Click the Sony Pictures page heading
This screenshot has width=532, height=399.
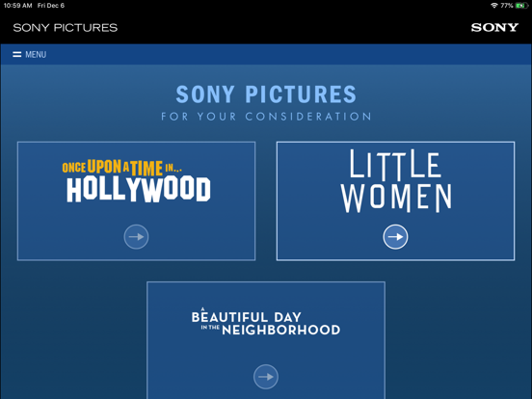tap(266, 94)
